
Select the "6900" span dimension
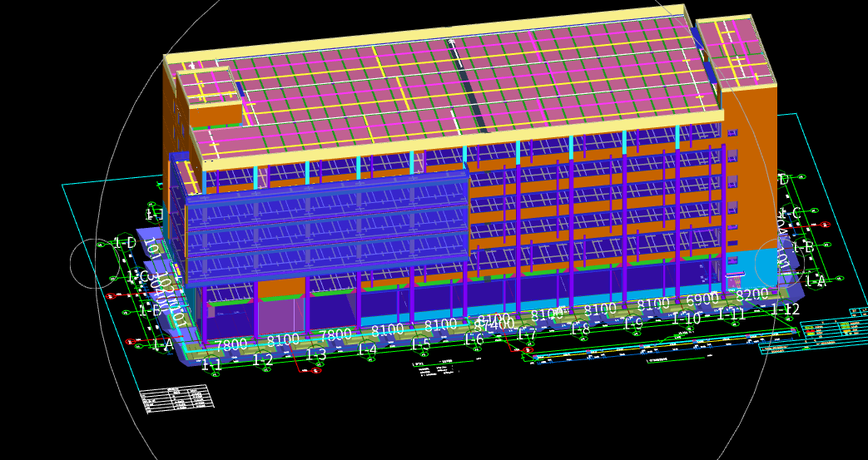tap(702, 301)
